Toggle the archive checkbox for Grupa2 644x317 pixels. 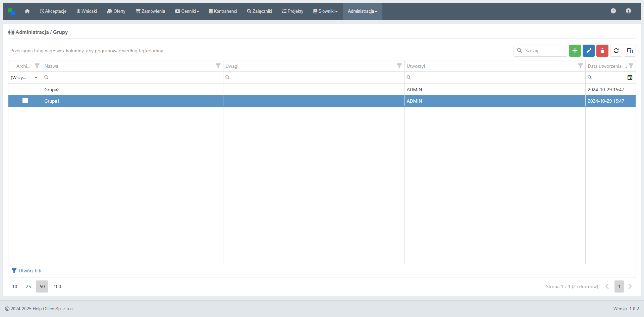click(x=25, y=89)
